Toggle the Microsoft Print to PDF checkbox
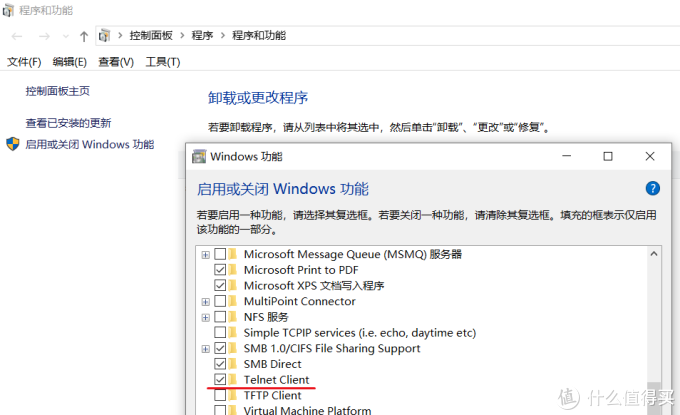The height and width of the screenshot is (415, 680). tap(220, 270)
